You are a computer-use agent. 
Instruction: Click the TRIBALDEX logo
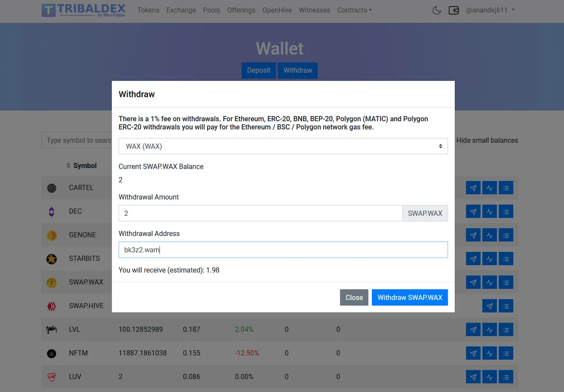click(x=84, y=10)
